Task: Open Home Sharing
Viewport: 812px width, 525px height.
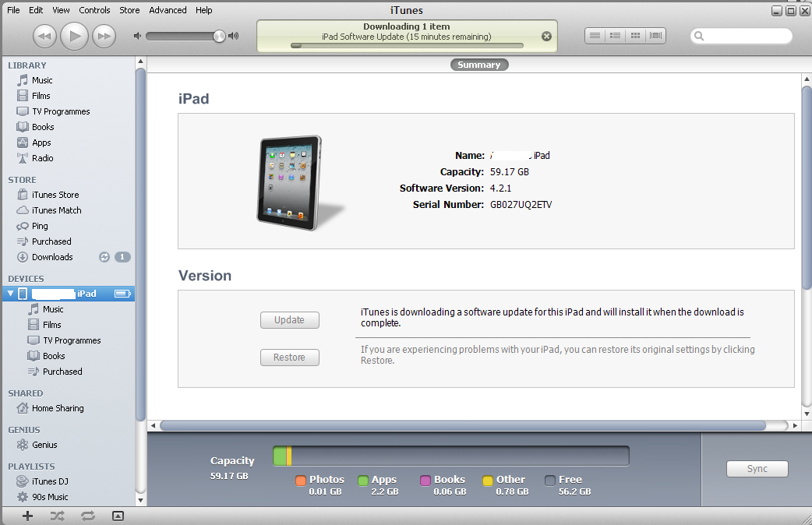Action: click(58, 408)
